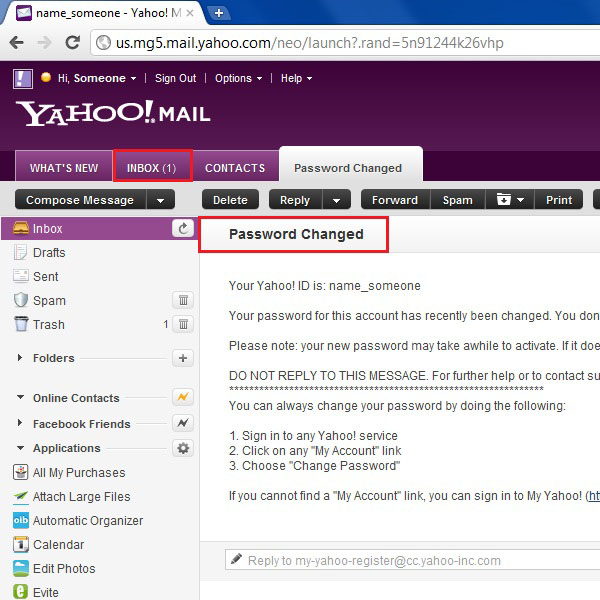Select the Password Changed tab
The height and width of the screenshot is (600, 600).
coord(350,165)
